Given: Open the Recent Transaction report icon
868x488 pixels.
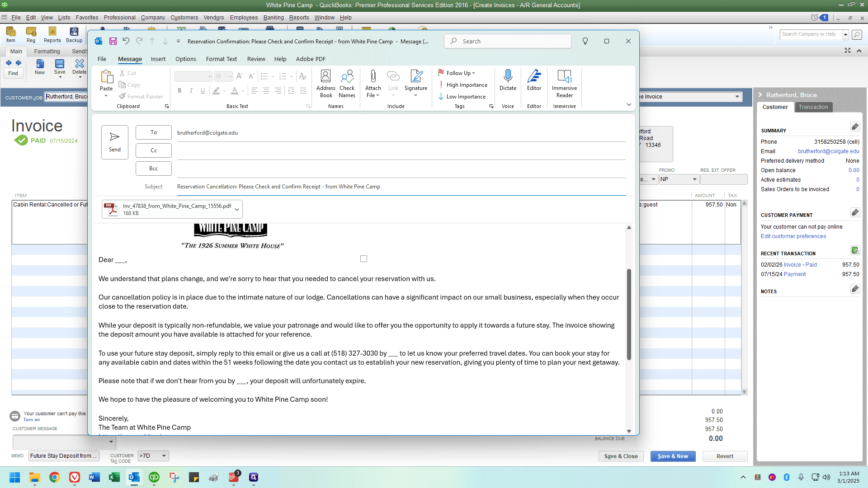Looking at the screenshot, I should [855, 250].
